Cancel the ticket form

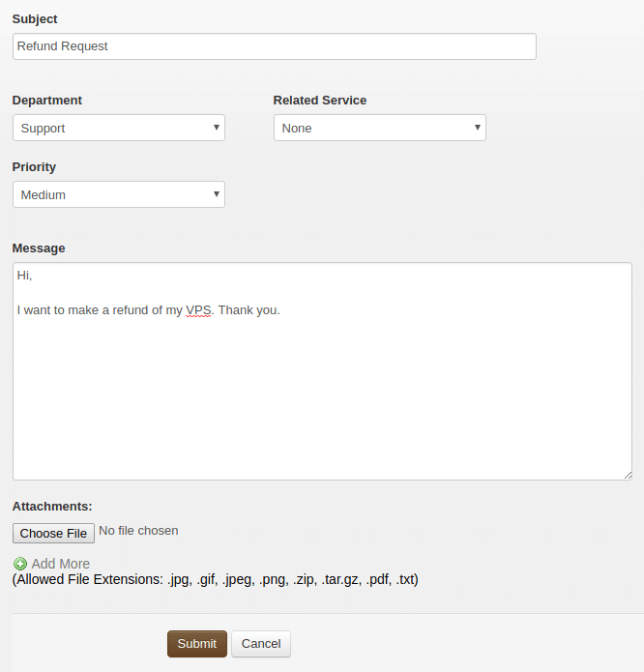click(x=261, y=644)
